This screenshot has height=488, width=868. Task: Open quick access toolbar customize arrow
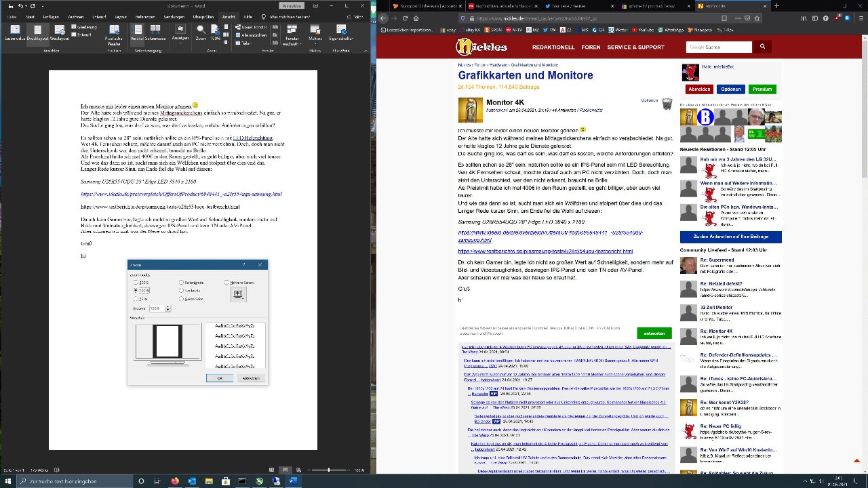[42, 5]
